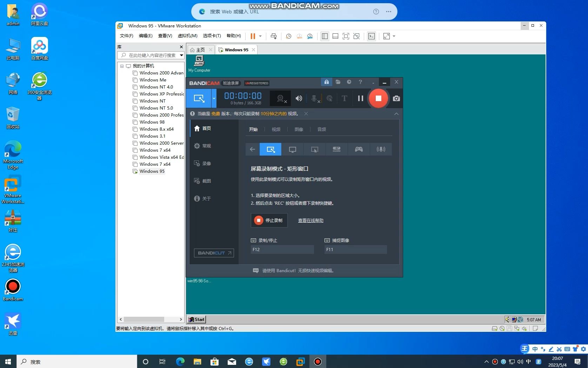Open recording mode dropdown arrow in Bandicam

point(214,98)
